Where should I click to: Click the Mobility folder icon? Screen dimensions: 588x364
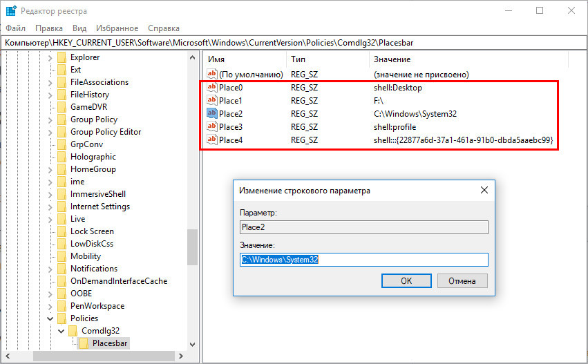62,256
